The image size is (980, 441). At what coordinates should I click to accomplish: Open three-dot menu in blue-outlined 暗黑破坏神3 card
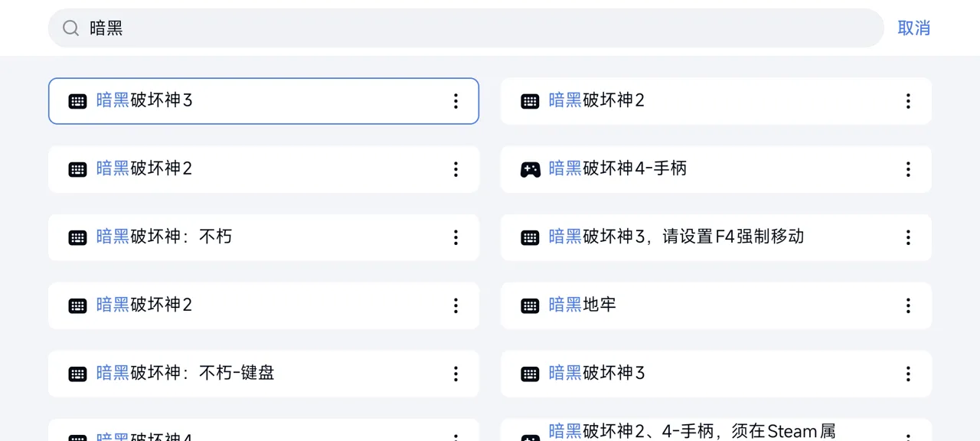click(x=456, y=101)
